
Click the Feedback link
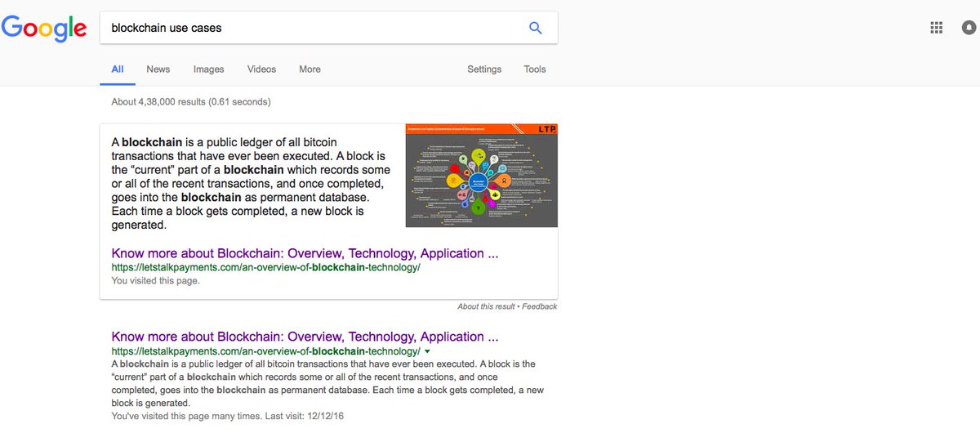coord(540,306)
